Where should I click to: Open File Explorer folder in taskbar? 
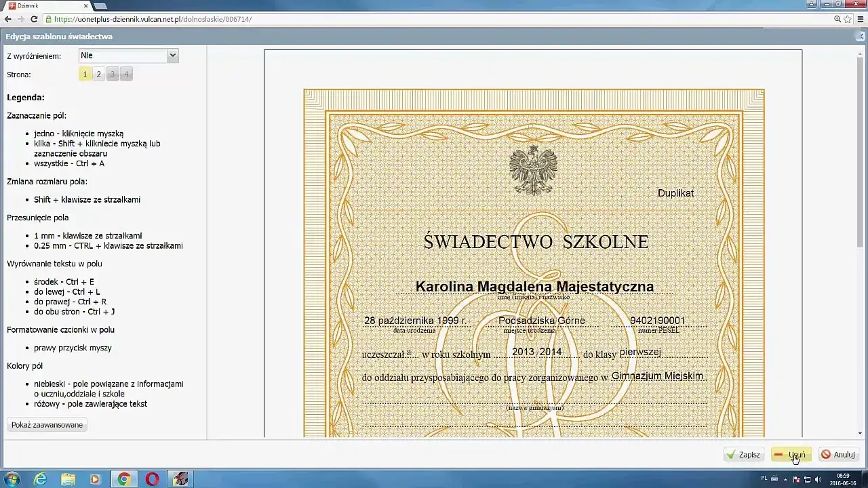(68, 479)
